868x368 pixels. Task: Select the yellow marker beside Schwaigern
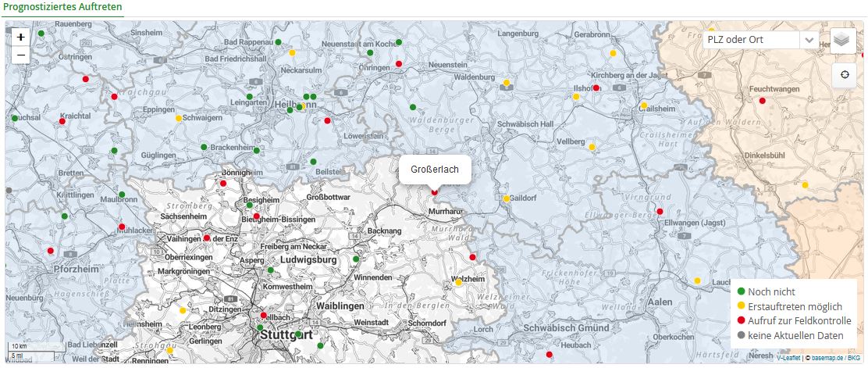pyautogui.click(x=179, y=119)
